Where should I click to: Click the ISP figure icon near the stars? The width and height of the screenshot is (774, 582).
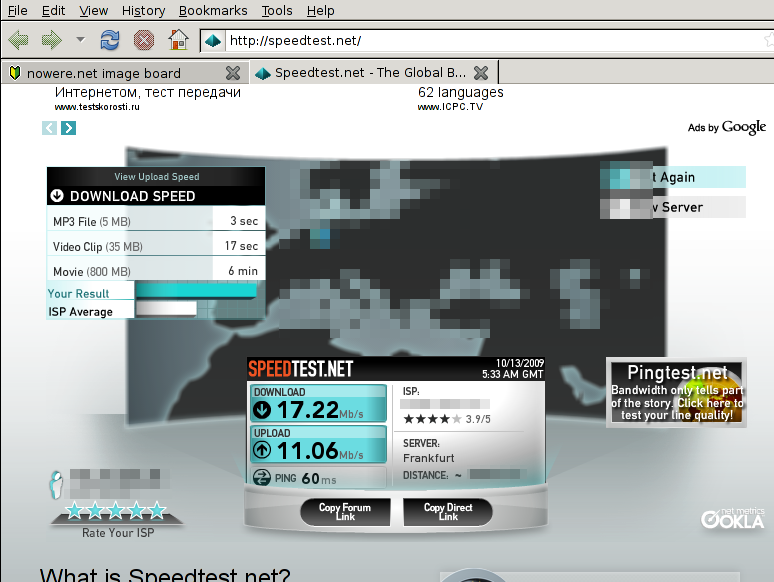coord(56,484)
